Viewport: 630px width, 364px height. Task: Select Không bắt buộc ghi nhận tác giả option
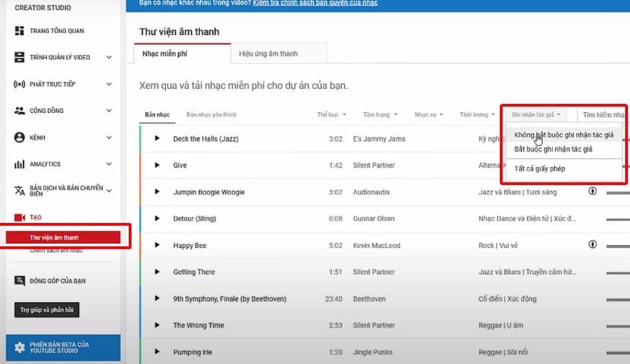click(563, 135)
